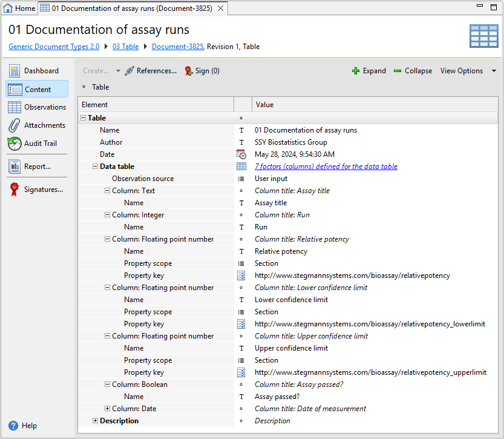Collapse the Data table node
The height and width of the screenshot is (439, 504).
95,167
